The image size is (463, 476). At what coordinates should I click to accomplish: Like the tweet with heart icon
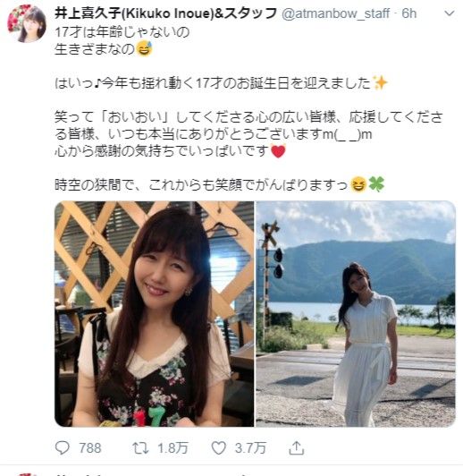[218, 448]
